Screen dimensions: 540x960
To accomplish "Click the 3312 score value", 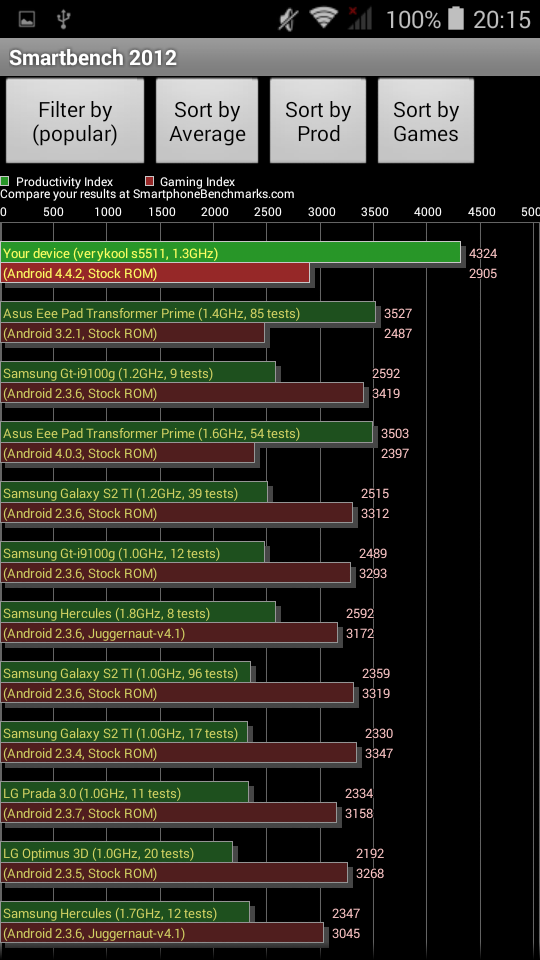I will pyautogui.click(x=375, y=514).
